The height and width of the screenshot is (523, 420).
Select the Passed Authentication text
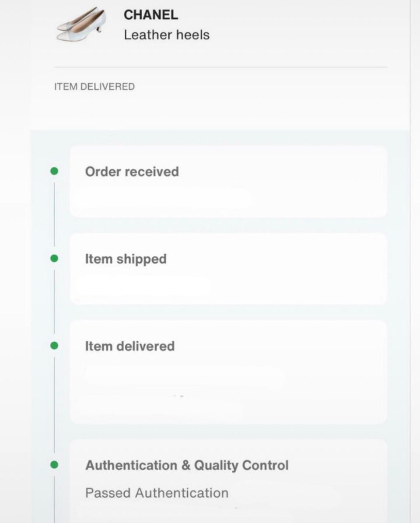[x=157, y=493]
